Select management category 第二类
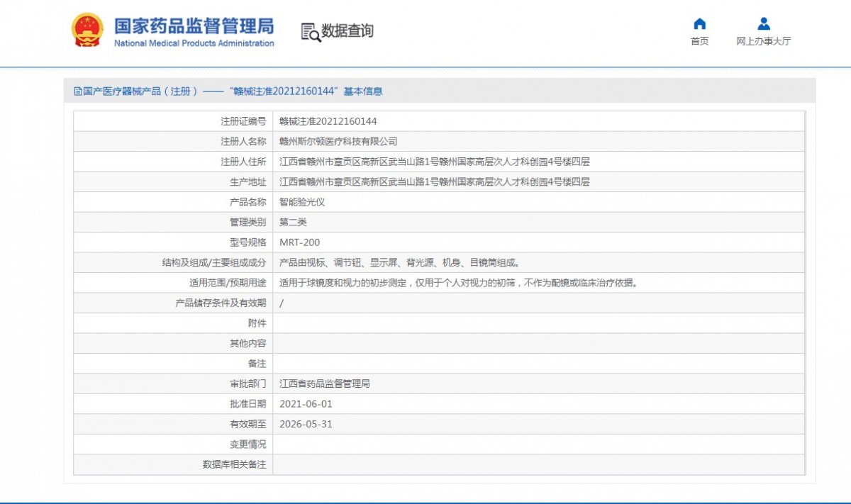Image resolution: width=851 pixels, height=504 pixels. pos(293,223)
